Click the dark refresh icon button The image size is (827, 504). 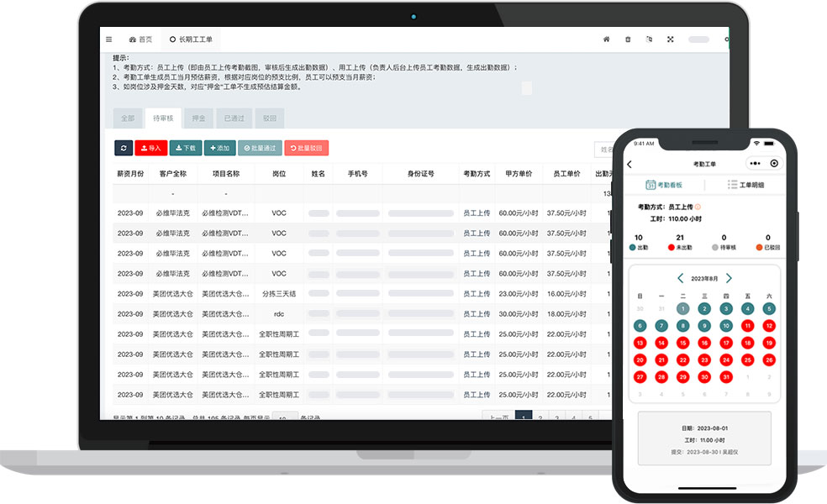click(x=124, y=148)
